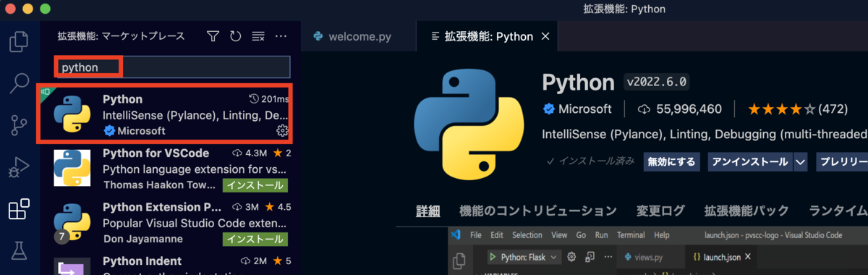Click the Python Extension Pack icon
868x275 pixels.
pos(72,221)
